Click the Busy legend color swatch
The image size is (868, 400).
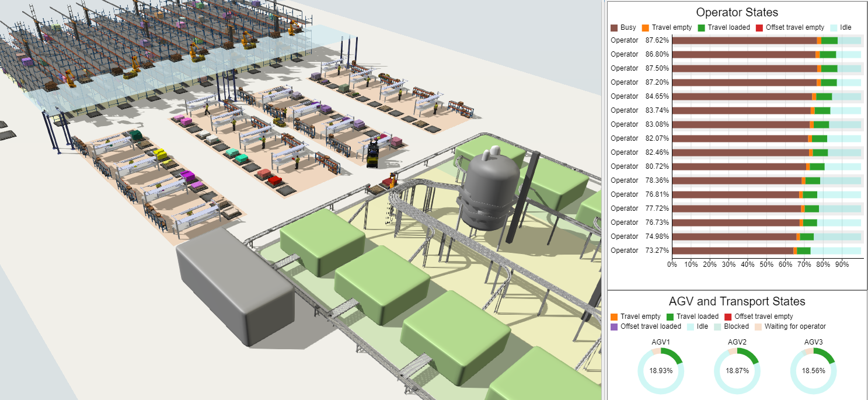613,27
